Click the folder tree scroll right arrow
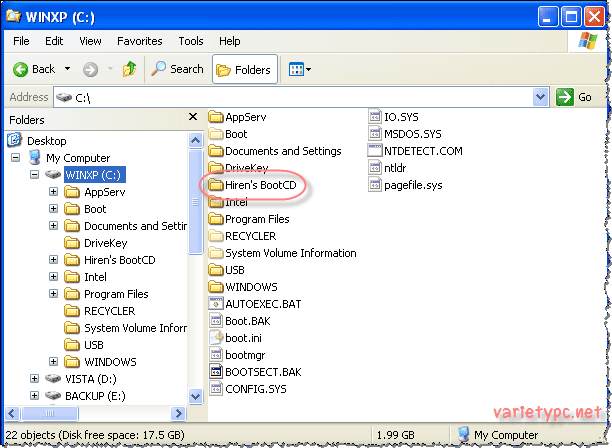Image resolution: width=612 pixels, height=448 pixels. click(178, 413)
